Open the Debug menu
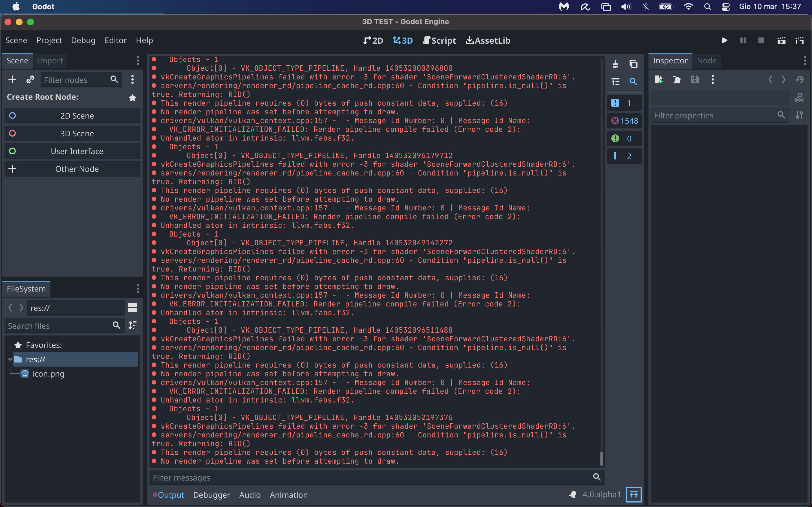Image resolution: width=812 pixels, height=507 pixels. pos(83,40)
